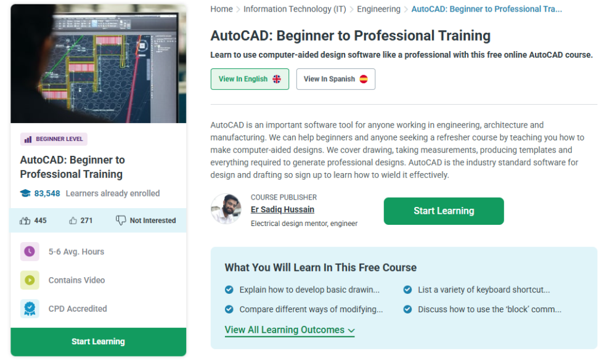Switch to View In Spanish option

pyautogui.click(x=335, y=79)
